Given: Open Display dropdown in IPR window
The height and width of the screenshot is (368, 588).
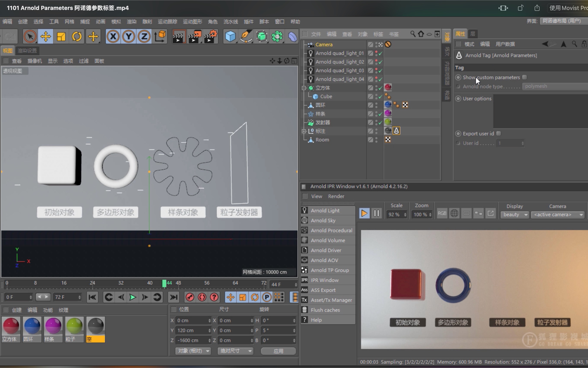Looking at the screenshot, I should tap(514, 214).
